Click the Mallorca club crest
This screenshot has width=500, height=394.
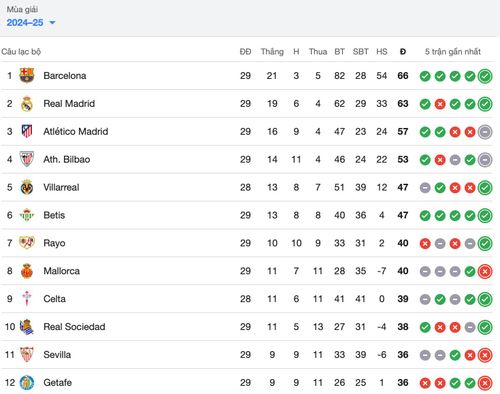pyautogui.click(x=27, y=271)
